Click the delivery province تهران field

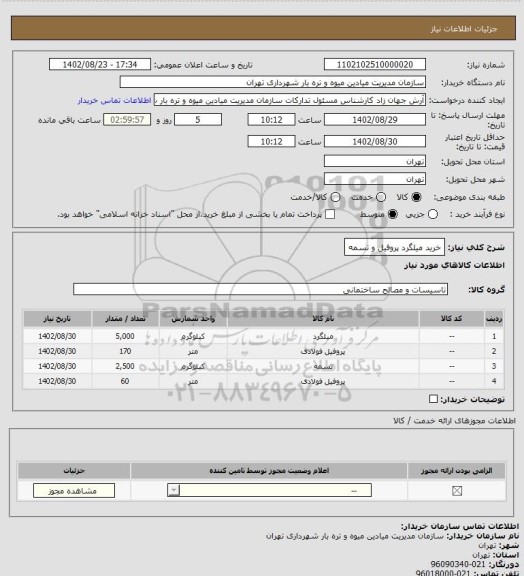pyautogui.click(x=375, y=161)
